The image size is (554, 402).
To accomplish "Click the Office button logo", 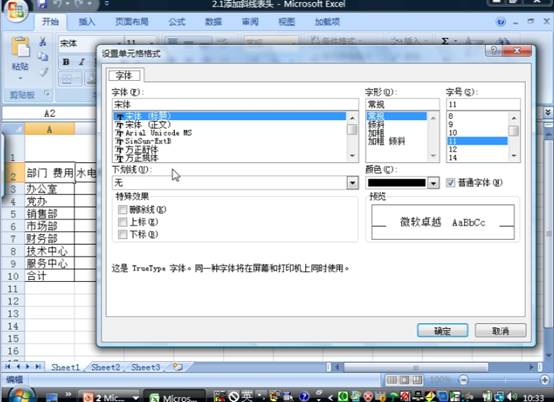I will (x=15, y=10).
